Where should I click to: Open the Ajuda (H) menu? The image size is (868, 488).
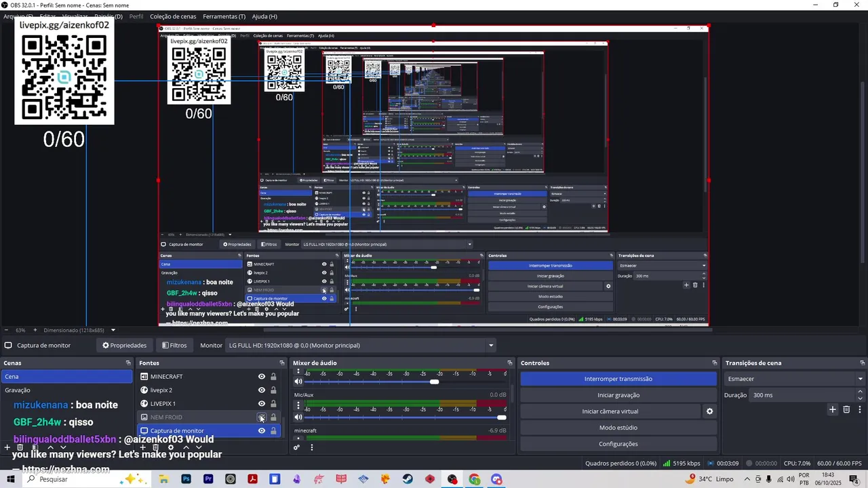pyautogui.click(x=264, y=16)
